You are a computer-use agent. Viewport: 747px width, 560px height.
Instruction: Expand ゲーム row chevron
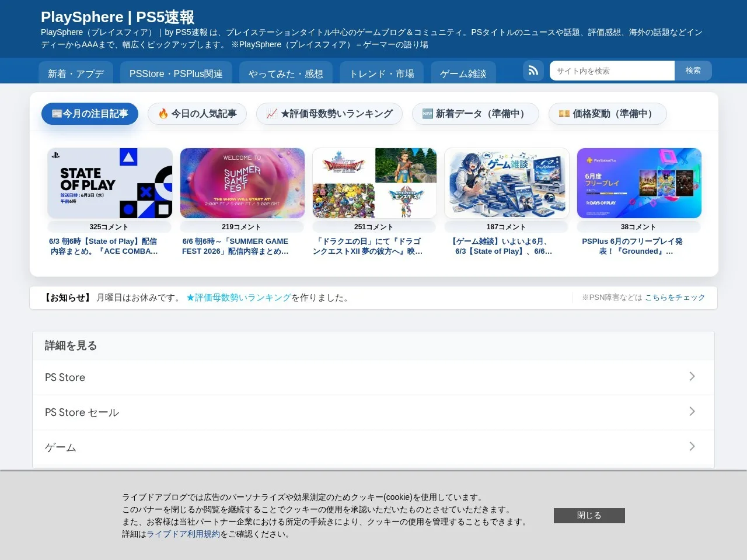692,446
